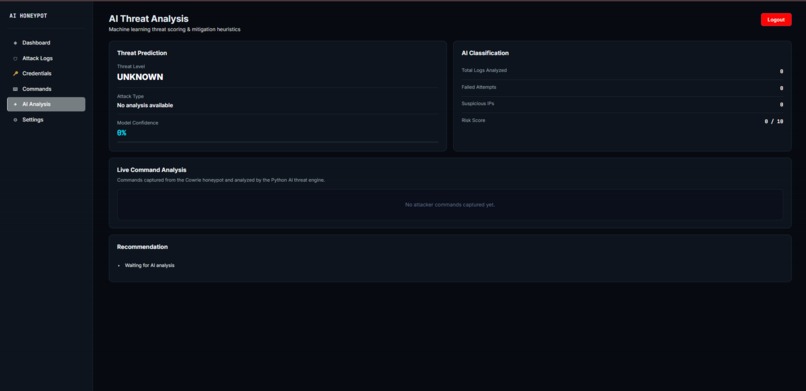The width and height of the screenshot is (806, 391).
Task: Click the Attack Type label
Action: tap(131, 96)
